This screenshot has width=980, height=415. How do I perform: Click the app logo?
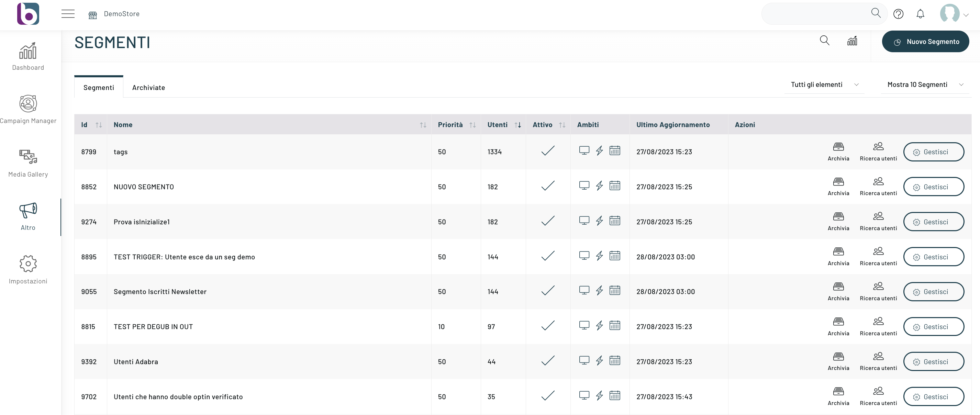tap(28, 14)
